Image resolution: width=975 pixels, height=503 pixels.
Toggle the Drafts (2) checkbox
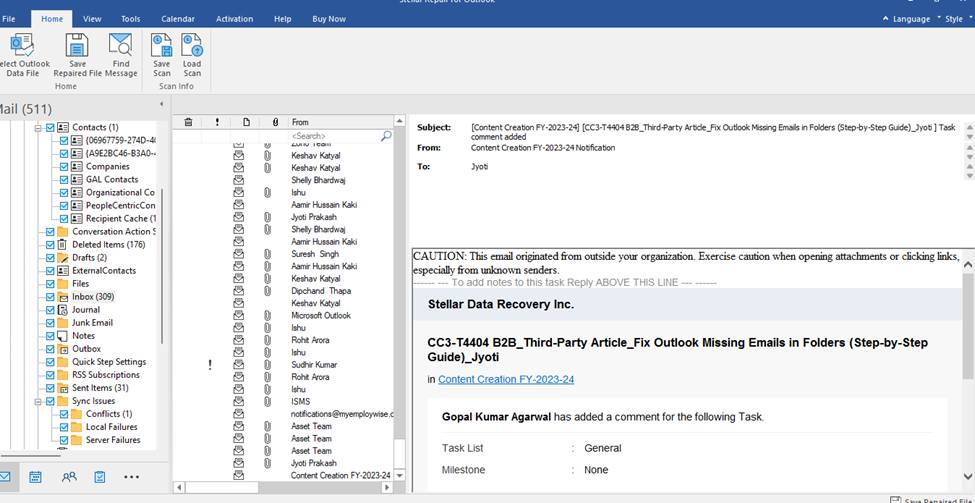coord(50,257)
